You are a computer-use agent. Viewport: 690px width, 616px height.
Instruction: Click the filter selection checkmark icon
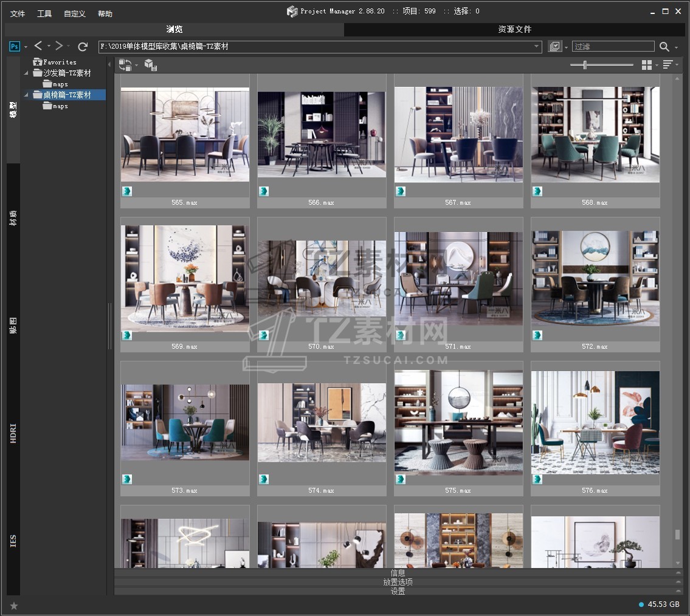[554, 47]
